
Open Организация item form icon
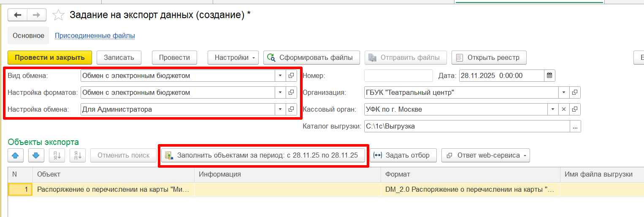pyautogui.click(x=575, y=93)
